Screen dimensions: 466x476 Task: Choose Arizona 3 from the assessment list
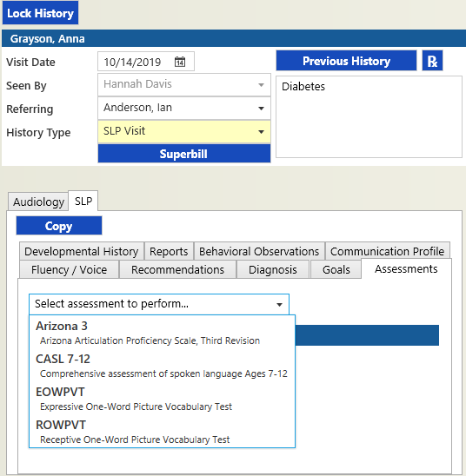[x=162, y=333]
